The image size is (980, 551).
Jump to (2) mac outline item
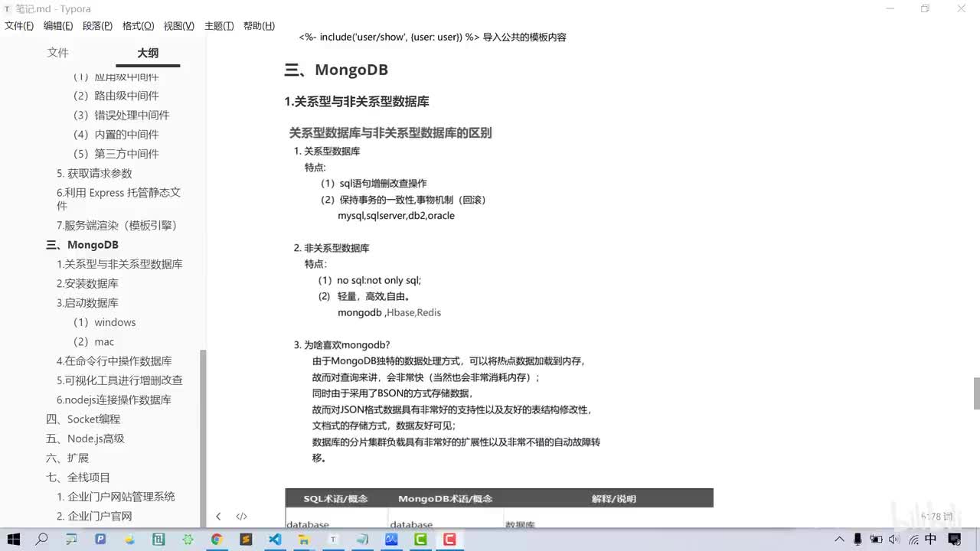point(93,341)
